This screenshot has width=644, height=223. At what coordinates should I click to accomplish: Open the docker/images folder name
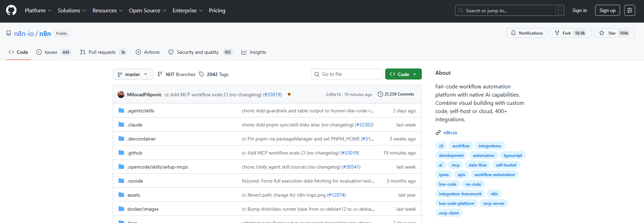143,209
